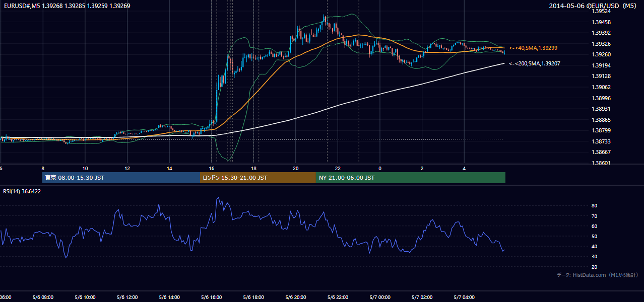Image resolution: width=644 pixels, height=302 pixels.
Task: Click RSI scale value 70
Action: click(594, 216)
